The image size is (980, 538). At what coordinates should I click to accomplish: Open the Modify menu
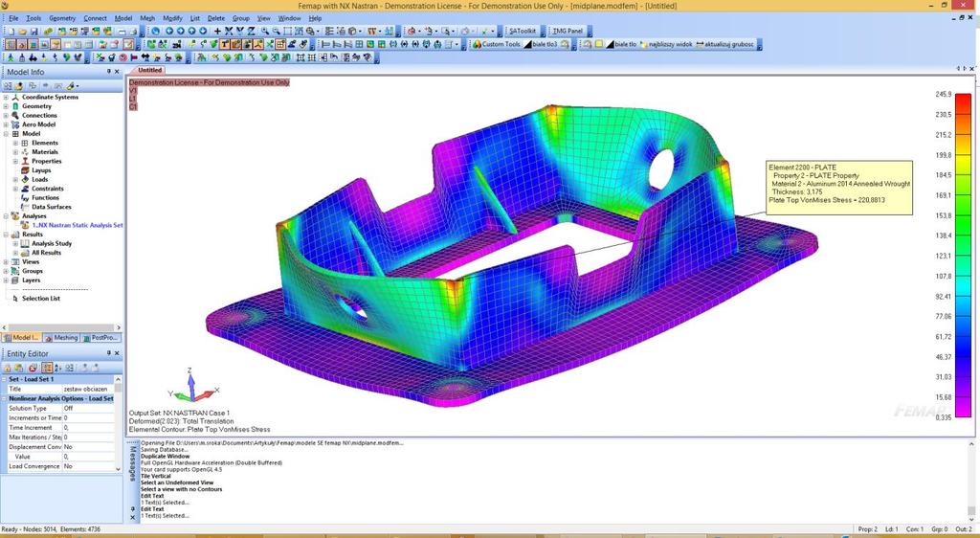coord(172,18)
